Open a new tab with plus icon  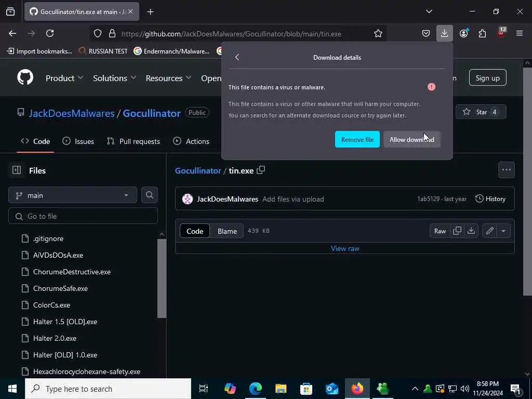point(151,12)
